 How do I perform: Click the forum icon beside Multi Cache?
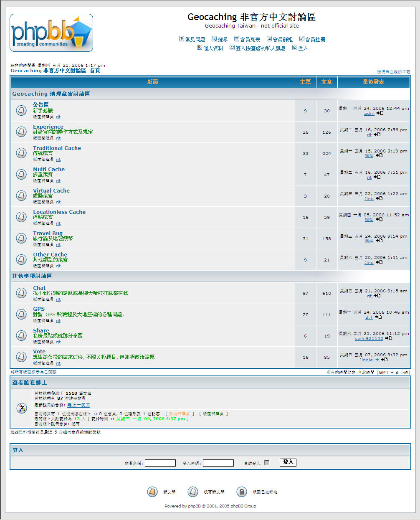point(21,174)
